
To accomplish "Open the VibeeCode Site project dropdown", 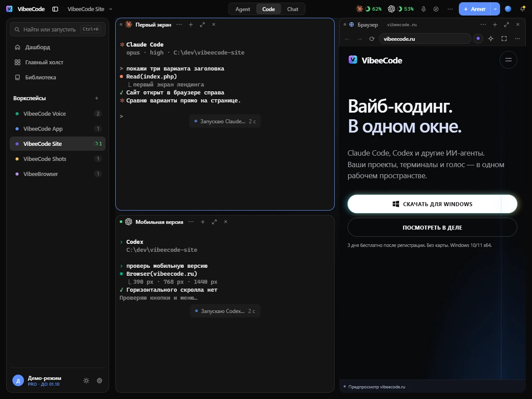I will click(90, 9).
